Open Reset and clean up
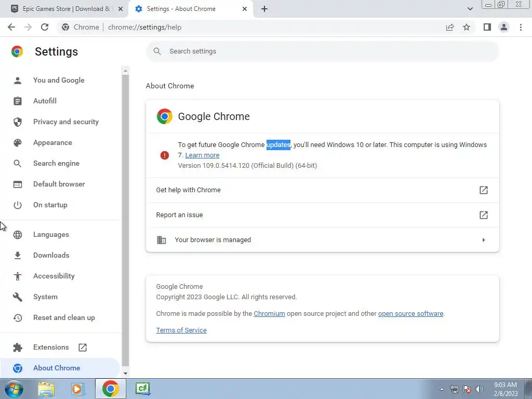Screen dimensions: 532x399 tap(64, 317)
